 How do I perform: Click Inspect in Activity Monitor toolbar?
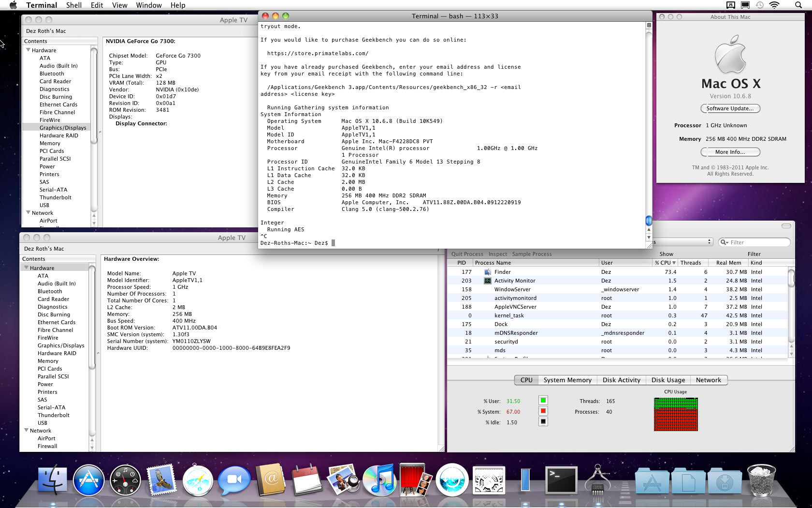(x=498, y=254)
